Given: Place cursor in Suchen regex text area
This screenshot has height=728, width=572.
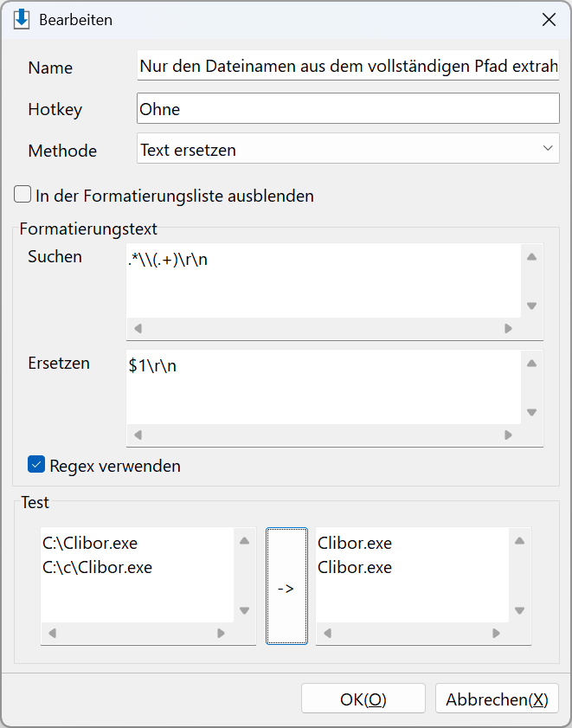Looking at the screenshot, I should [324, 280].
